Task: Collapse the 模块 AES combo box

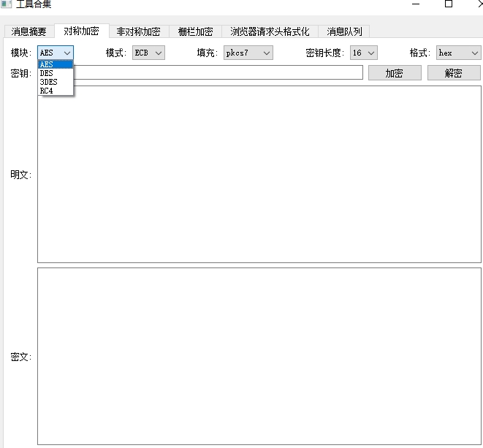Action: point(56,53)
